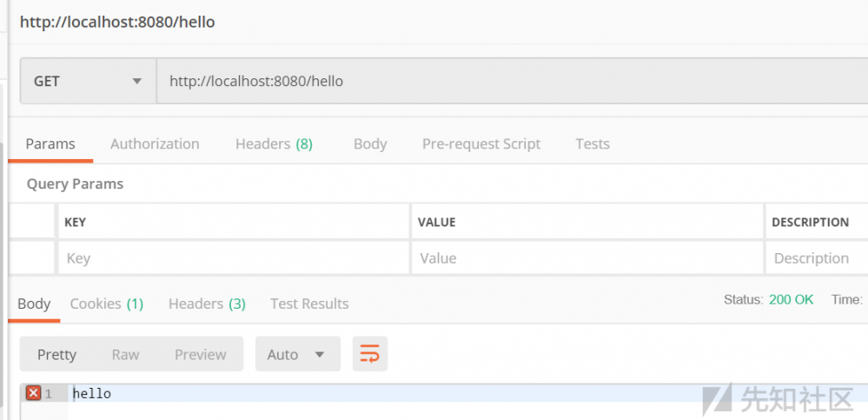Open the Auto format dropdown
This screenshot has width=868, height=420.
point(296,354)
